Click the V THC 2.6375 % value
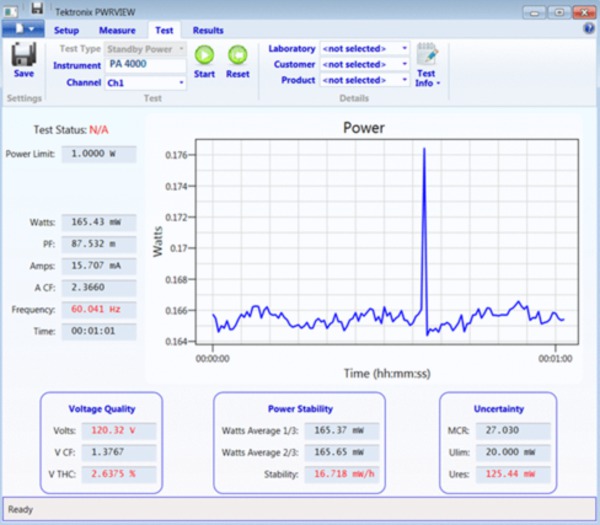This screenshot has height=525, width=600. click(119, 474)
